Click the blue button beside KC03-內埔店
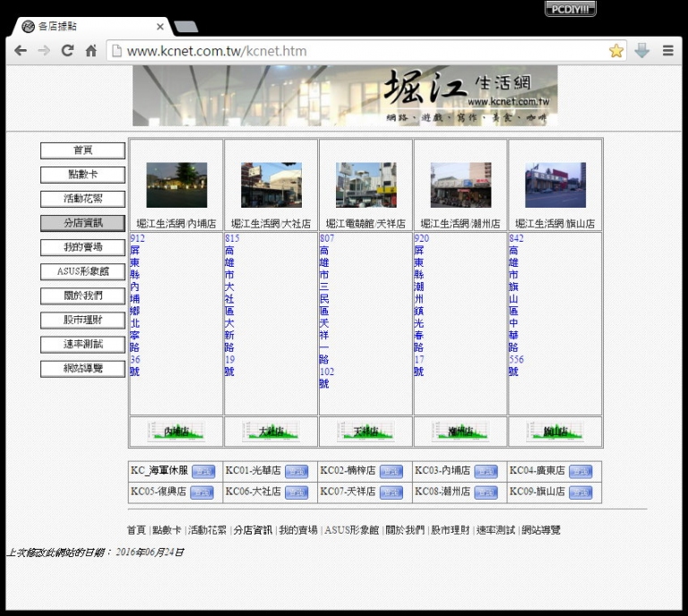 (486, 471)
